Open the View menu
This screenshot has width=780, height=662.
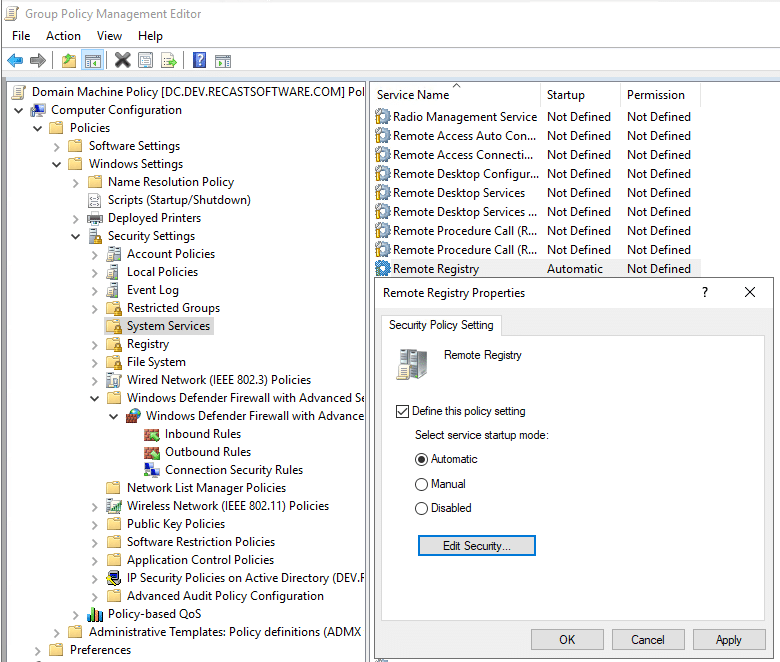coord(109,36)
